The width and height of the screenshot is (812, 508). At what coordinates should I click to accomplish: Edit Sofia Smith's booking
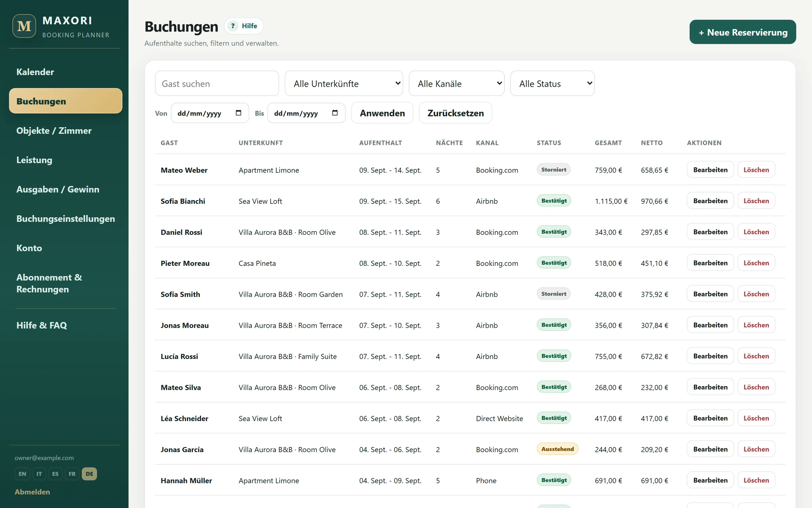point(710,294)
